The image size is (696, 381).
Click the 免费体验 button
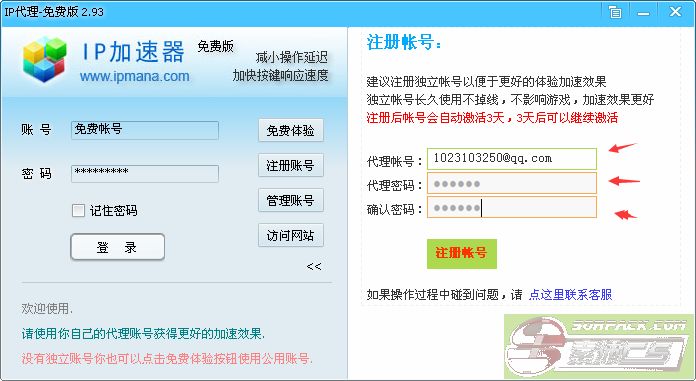coord(291,131)
